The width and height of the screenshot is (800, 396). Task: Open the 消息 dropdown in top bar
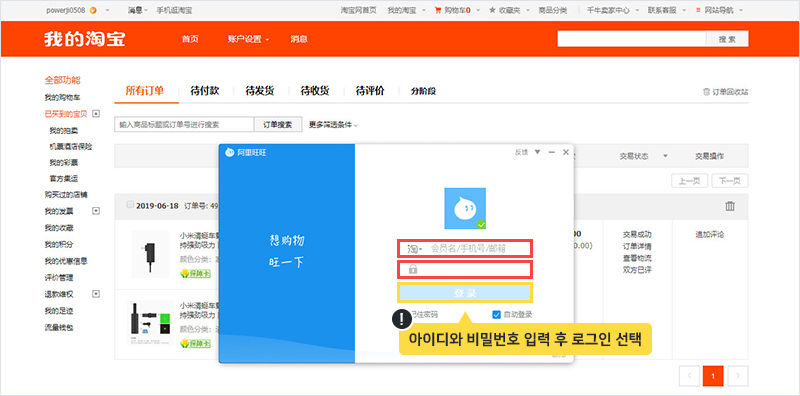click(x=137, y=10)
